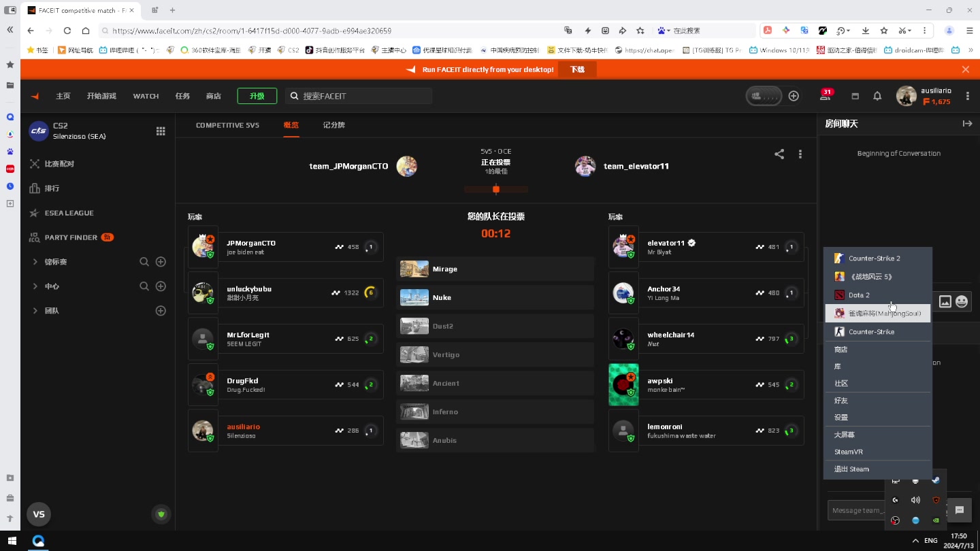Expand the 锦标赛 section
The image size is (980, 551).
35,261
